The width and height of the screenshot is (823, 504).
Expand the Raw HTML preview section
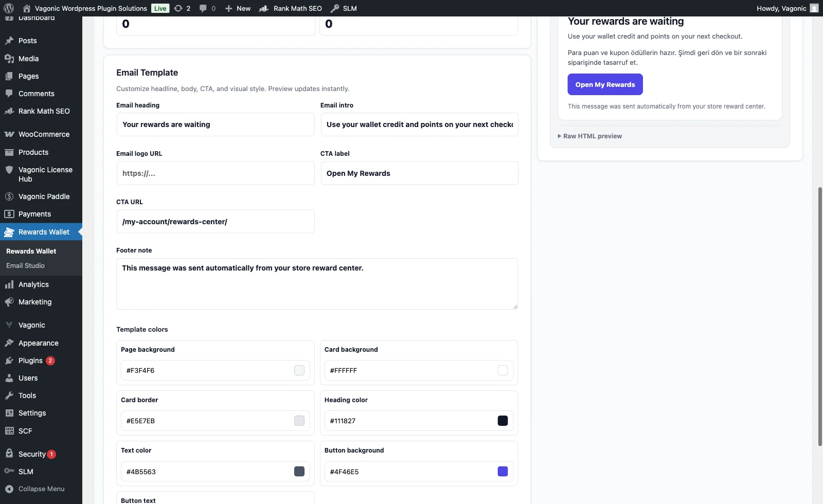[590, 136]
